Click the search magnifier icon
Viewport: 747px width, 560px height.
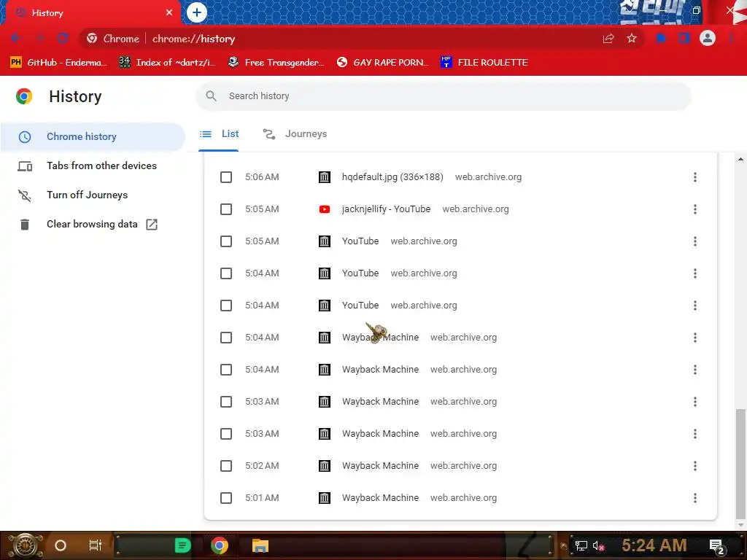coord(211,96)
